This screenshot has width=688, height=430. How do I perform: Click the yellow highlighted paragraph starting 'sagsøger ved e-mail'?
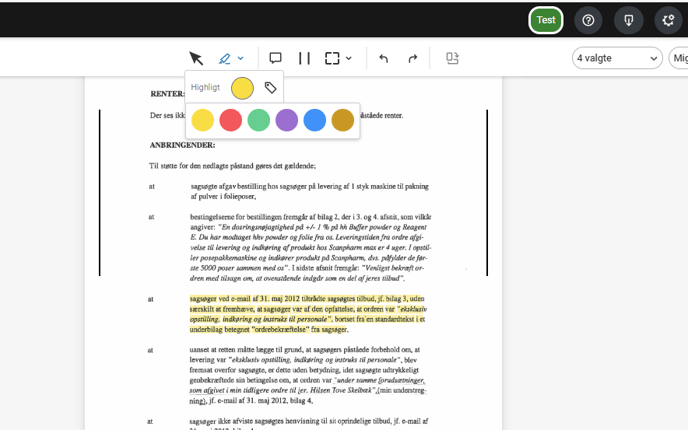(308, 314)
